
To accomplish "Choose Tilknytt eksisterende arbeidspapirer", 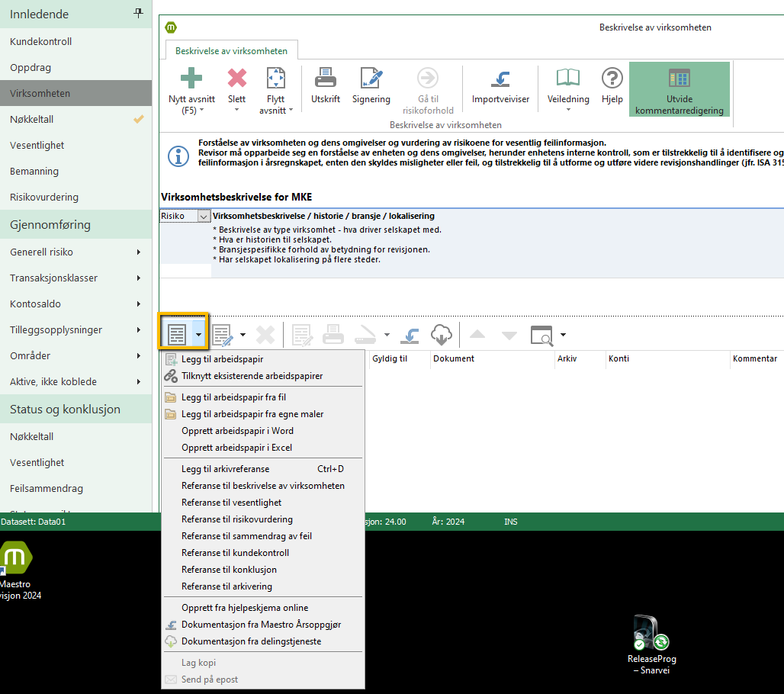I will coord(264,376).
